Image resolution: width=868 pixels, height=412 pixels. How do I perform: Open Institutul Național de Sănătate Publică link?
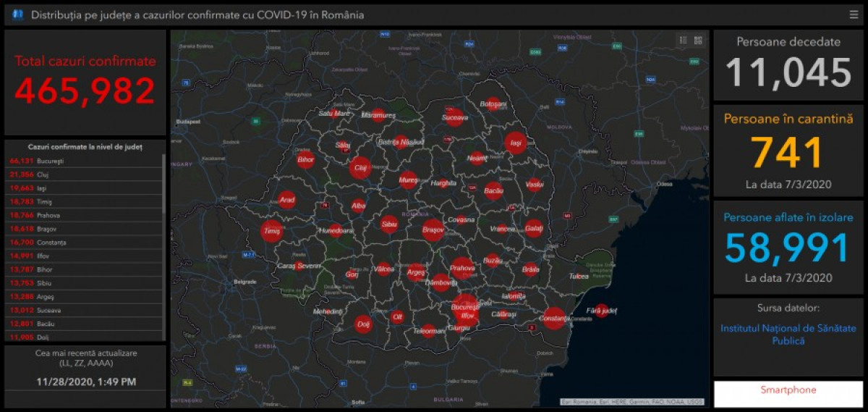pyautogui.click(x=788, y=335)
